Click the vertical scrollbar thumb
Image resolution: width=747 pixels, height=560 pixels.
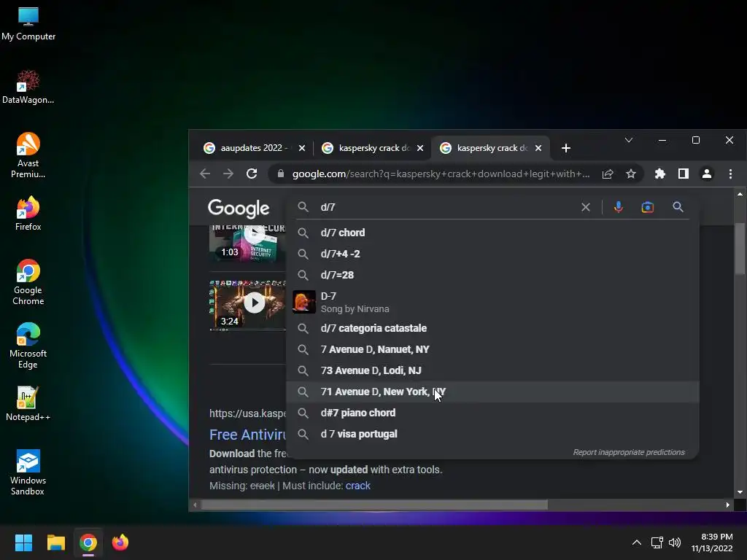click(x=740, y=249)
